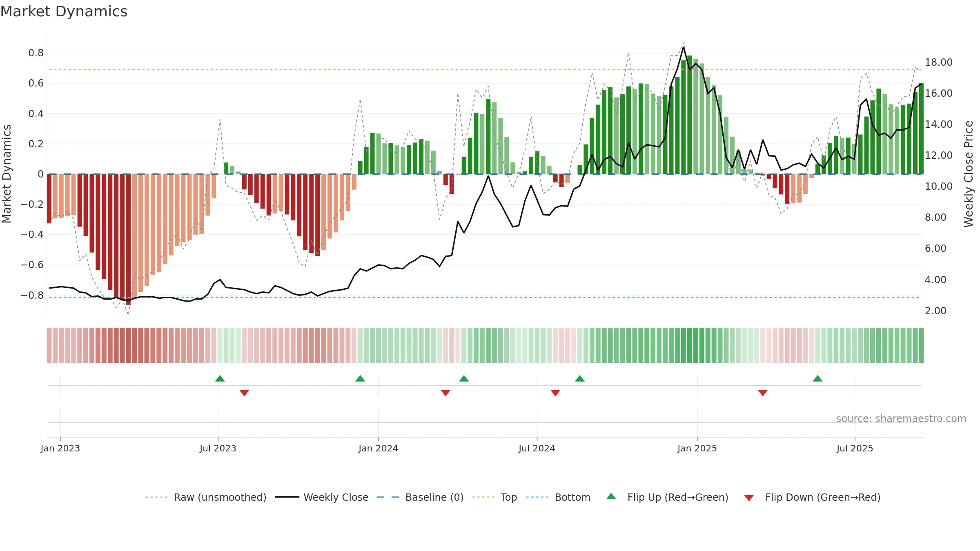Click the 18.00 price axis tick
Viewport: 980px width, 551px height.
[x=938, y=62]
